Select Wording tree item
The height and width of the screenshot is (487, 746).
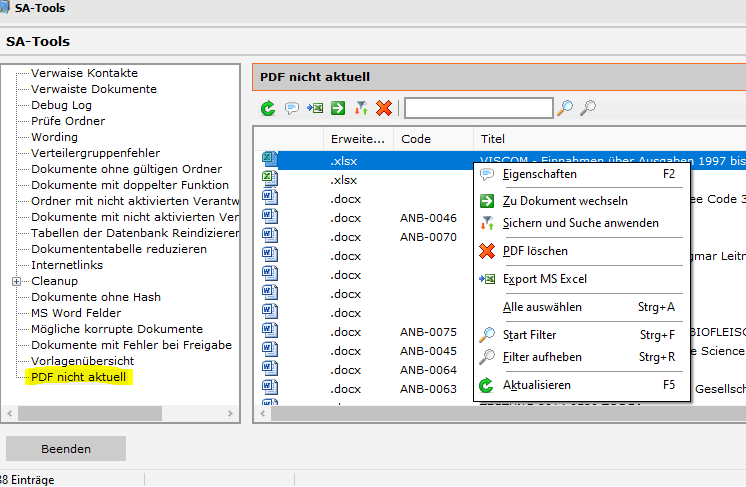pos(54,137)
